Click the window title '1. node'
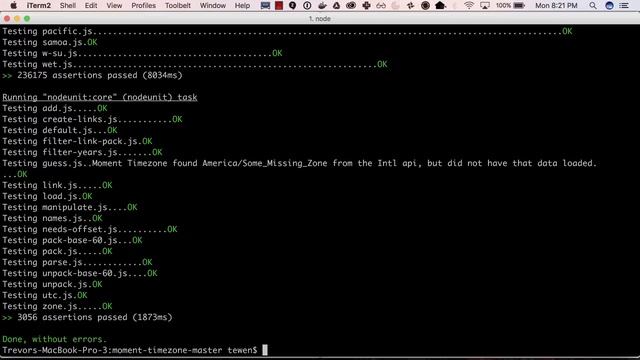Image resolution: width=640 pixels, height=360 pixels. [320, 19]
